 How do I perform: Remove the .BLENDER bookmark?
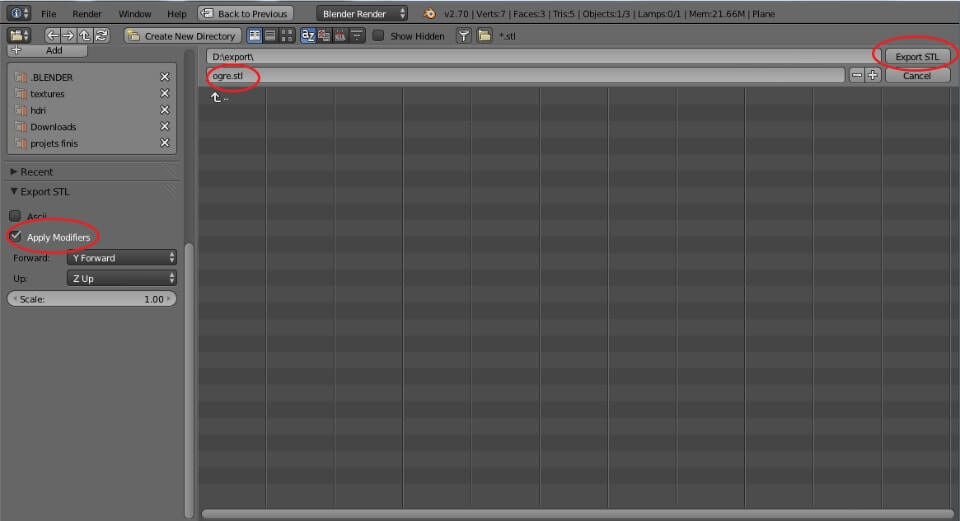(164, 77)
